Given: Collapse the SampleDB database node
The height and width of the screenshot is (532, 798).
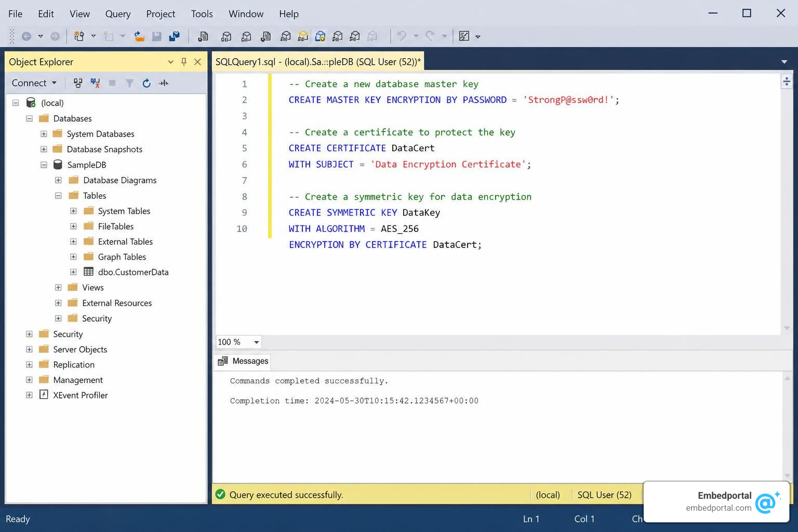Looking at the screenshot, I should (44, 165).
